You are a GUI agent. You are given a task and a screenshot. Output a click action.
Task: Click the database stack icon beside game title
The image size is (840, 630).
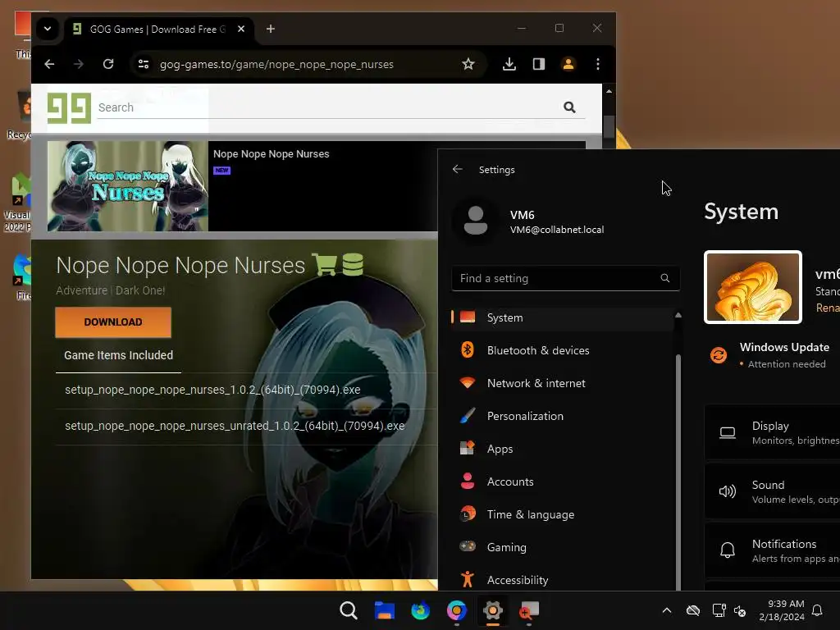[x=353, y=264]
